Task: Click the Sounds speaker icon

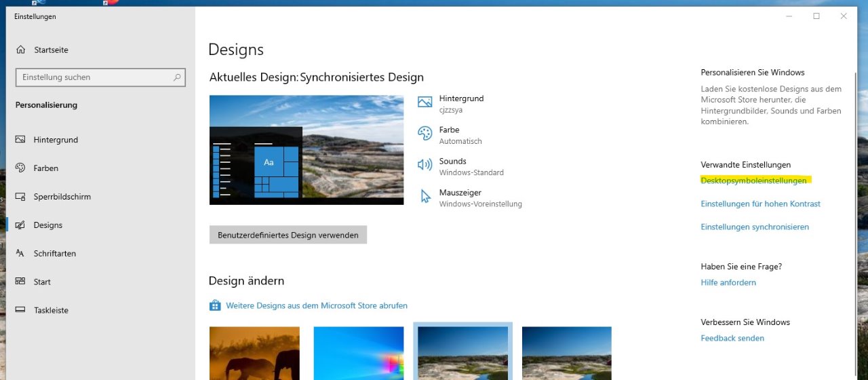Action: point(425,165)
